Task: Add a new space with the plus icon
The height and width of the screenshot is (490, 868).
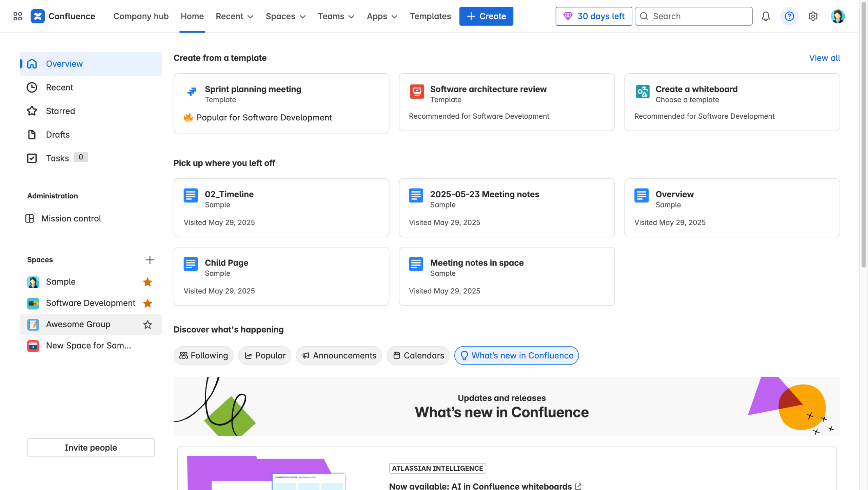Action: [x=150, y=260]
